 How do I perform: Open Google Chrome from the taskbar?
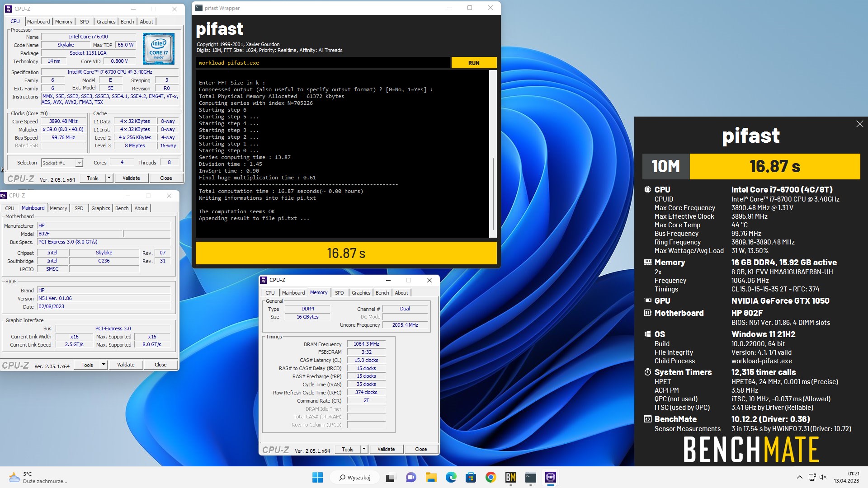click(x=491, y=477)
